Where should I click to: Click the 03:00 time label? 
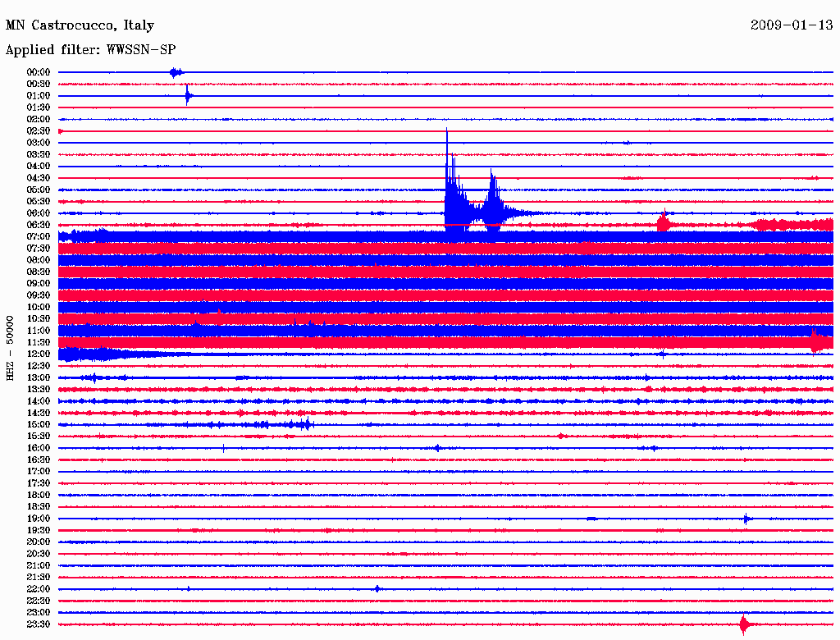pos(39,143)
